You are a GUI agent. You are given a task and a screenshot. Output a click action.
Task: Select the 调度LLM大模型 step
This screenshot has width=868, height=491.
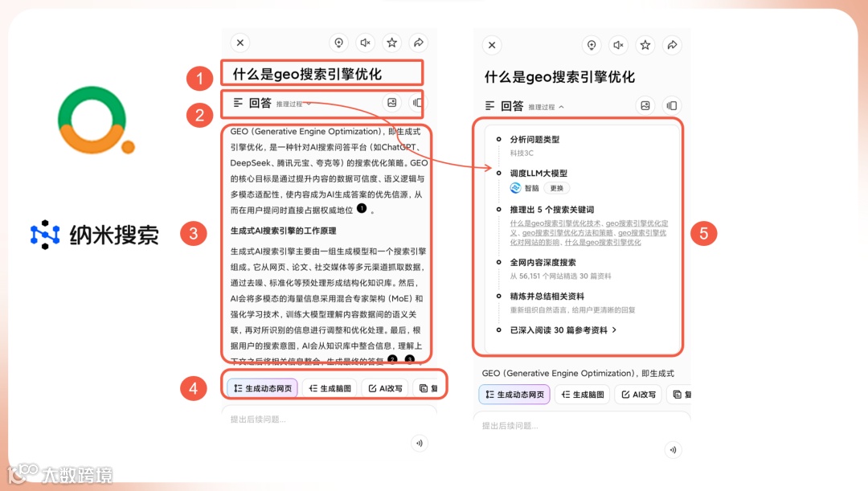(538, 174)
